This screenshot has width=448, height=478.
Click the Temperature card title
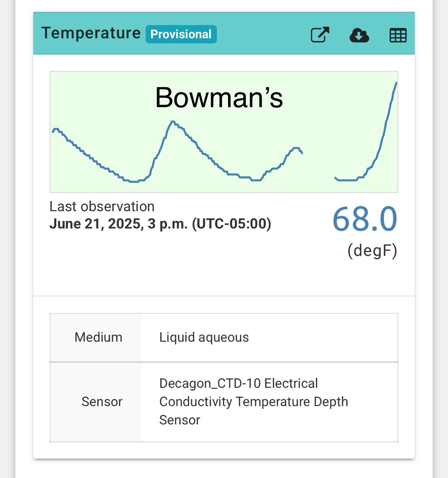tap(91, 33)
